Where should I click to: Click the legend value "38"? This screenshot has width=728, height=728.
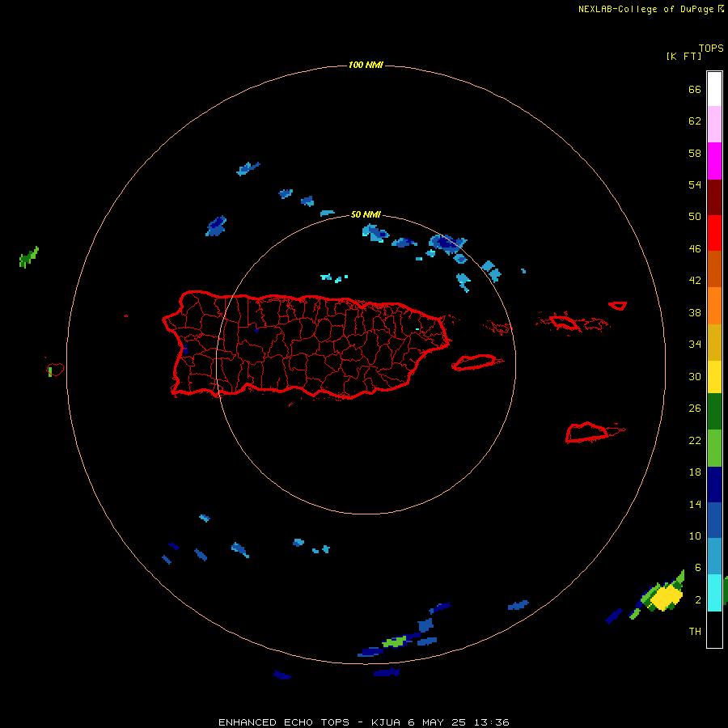pyautogui.click(x=695, y=312)
